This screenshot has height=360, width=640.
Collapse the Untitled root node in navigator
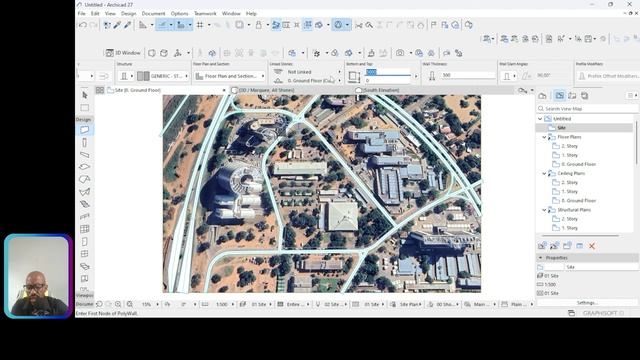540,119
